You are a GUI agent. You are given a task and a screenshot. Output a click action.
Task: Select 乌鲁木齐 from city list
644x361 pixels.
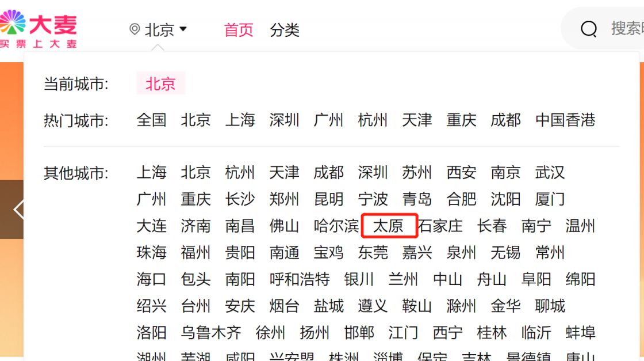click(x=211, y=332)
